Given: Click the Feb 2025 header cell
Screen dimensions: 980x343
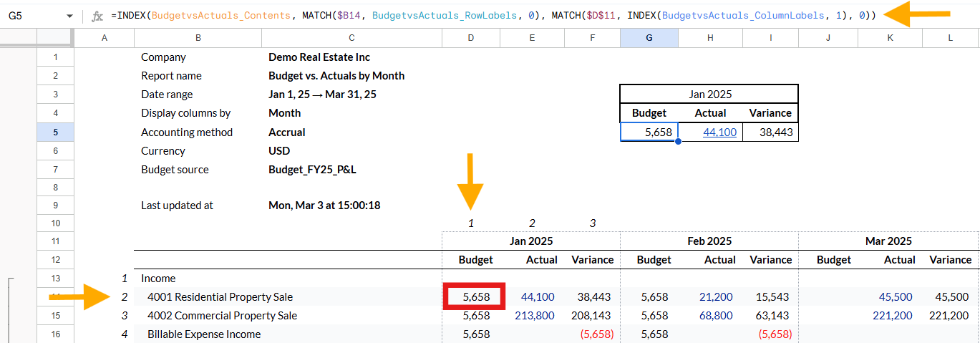Looking at the screenshot, I should (x=709, y=241).
